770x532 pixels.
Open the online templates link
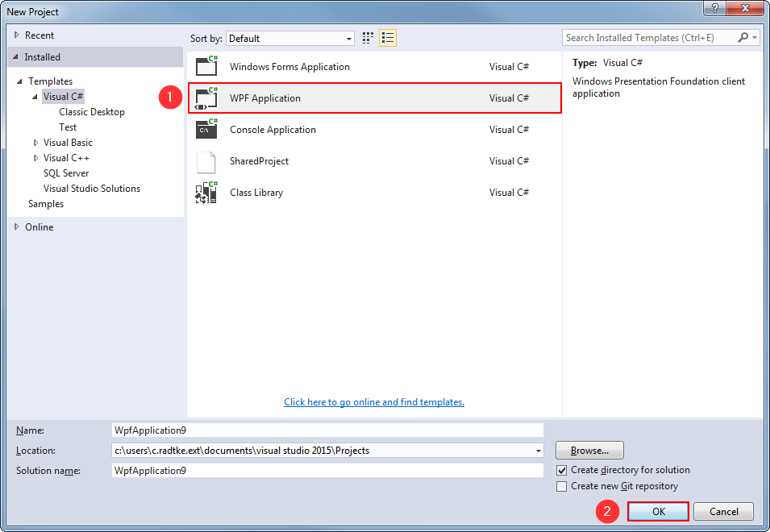374,402
